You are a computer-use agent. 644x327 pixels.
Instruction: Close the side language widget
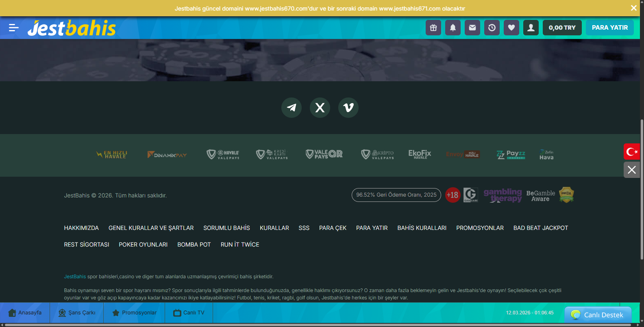(x=632, y=170)
